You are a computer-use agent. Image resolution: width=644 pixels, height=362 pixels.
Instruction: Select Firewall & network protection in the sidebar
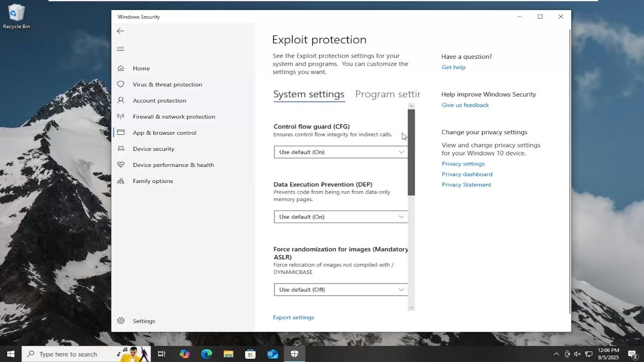coord(183,117)
